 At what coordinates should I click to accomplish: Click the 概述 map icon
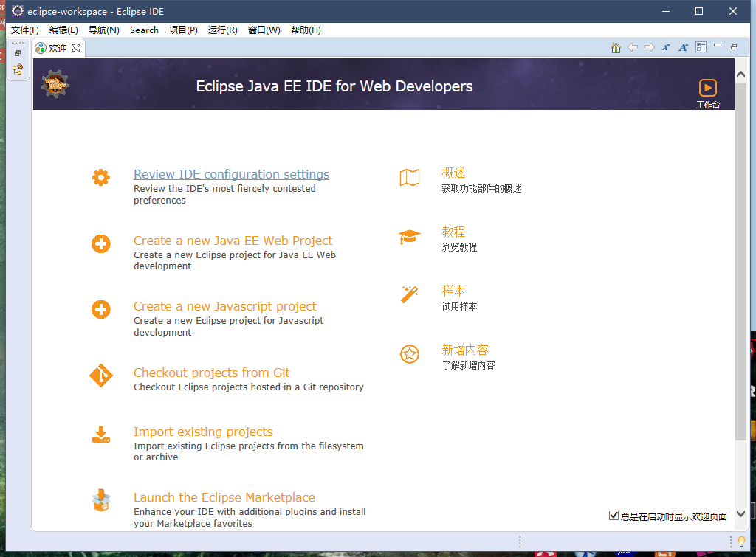[409, 177]
